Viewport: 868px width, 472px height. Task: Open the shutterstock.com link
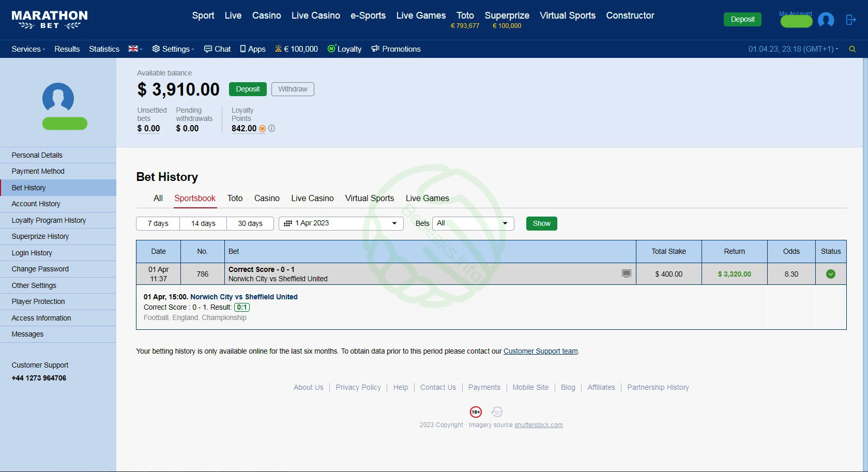539,425
